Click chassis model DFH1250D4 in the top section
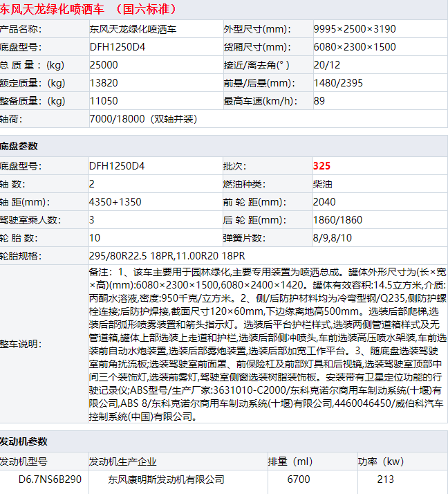Image resolution: width=448 pixels, height=494 pixels. pos(117,47)
